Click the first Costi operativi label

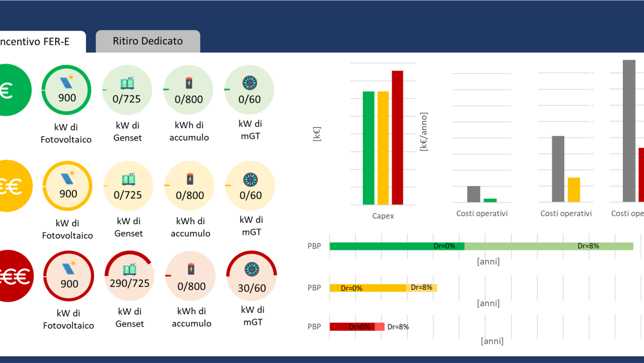pos(482,214)
